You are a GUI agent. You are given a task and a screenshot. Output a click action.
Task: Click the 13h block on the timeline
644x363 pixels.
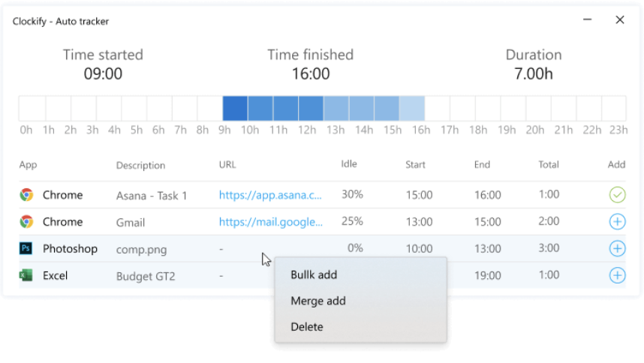click(336, 108)
